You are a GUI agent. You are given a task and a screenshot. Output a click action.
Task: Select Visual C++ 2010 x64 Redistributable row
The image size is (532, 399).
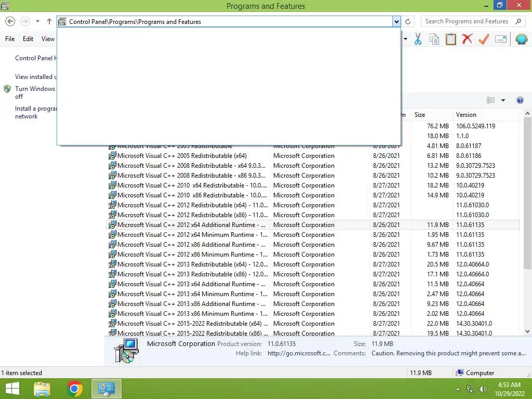coord(312,185)
